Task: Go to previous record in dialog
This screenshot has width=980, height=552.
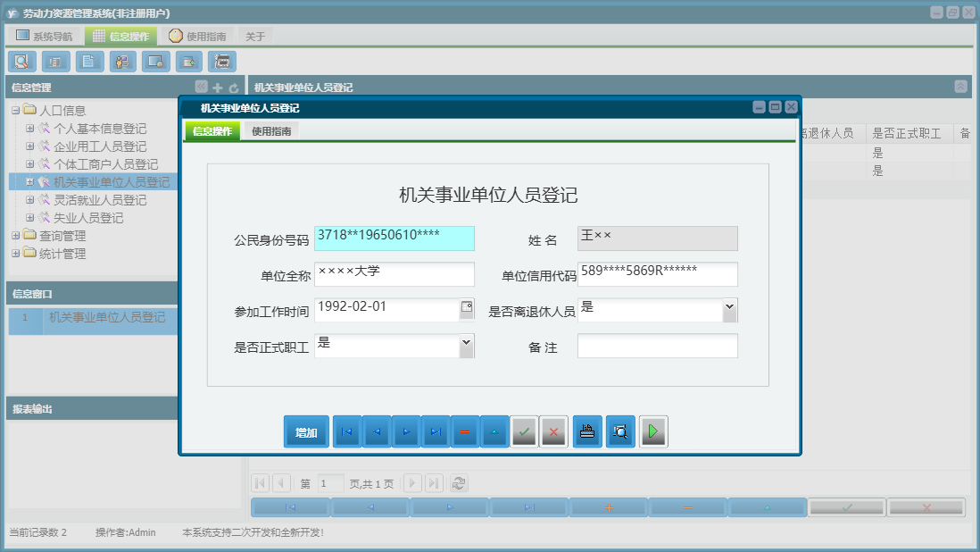Action: click(x=377, y=431)
